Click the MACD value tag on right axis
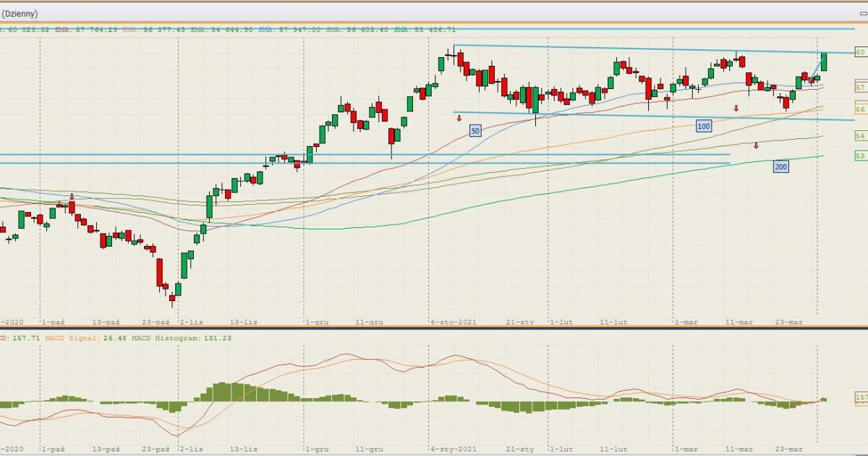868x456 pixels. coord(861,397)
